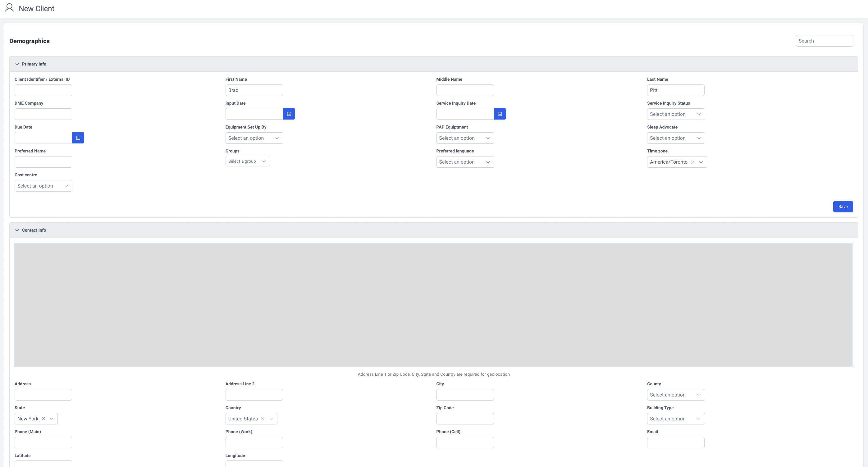This screenshot has height=467, width=868.
Task: Open the Due Date calendar picker
Action: (x=78, y=138)
